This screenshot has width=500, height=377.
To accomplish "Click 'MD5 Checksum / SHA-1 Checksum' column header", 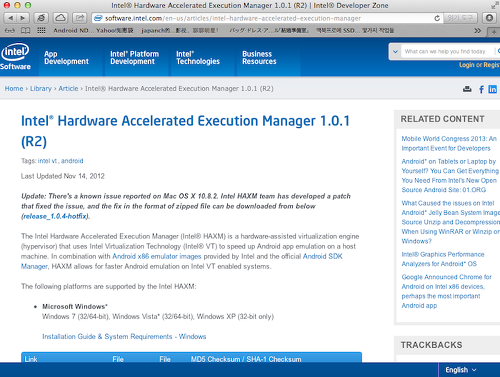I will tap(246, 359).
